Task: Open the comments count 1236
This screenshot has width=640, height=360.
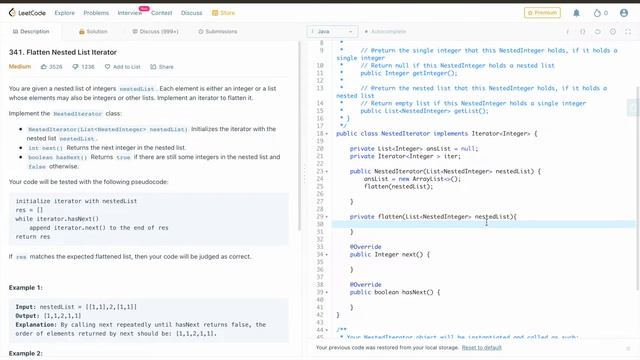Action: coord(83,67)
